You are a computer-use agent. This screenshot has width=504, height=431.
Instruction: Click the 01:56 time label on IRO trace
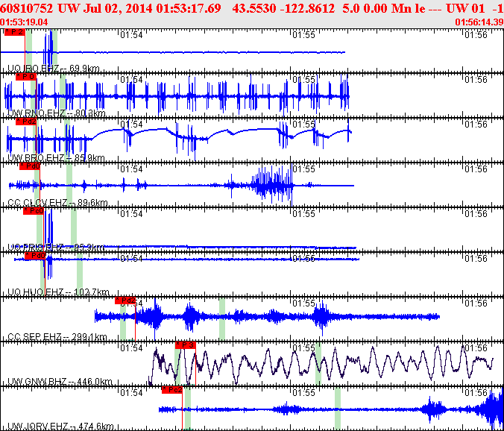(x=476, y=34)
